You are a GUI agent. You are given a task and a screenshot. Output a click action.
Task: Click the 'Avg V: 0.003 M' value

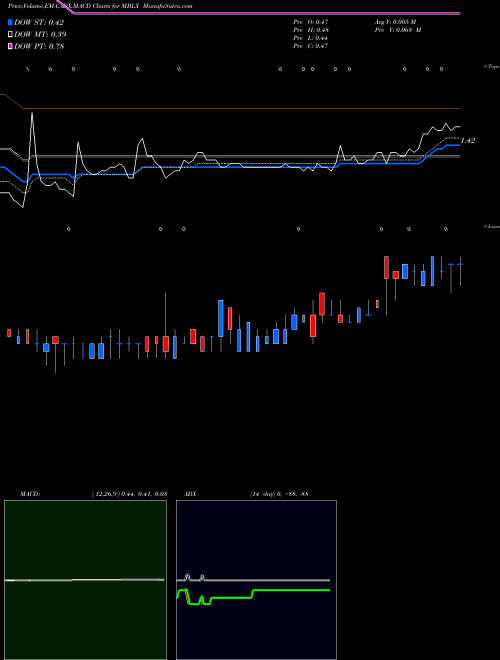395,21
